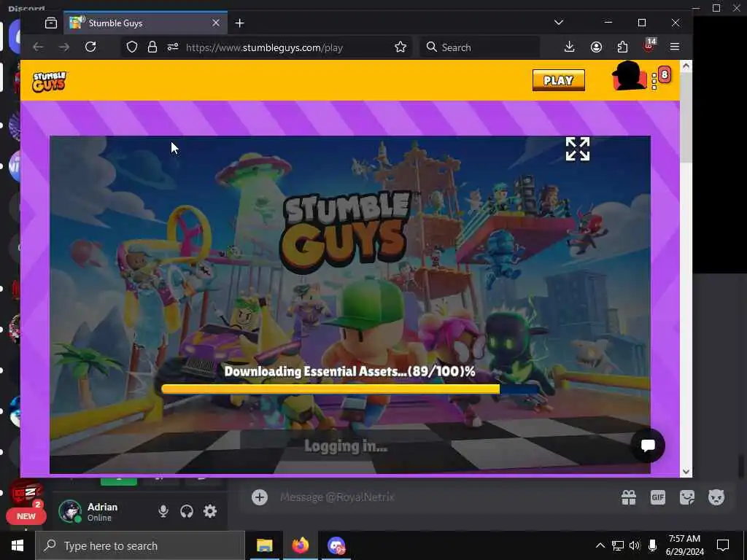Click the download progress bar

350,389
